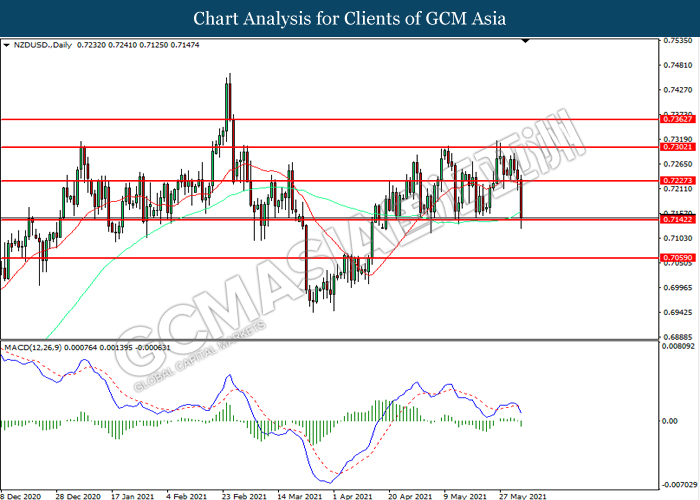Image resolution: width=700 pixels, height=500 pixels.
Task: Click the 14 Mar 2021 date label
Action: tap(298, 494)
